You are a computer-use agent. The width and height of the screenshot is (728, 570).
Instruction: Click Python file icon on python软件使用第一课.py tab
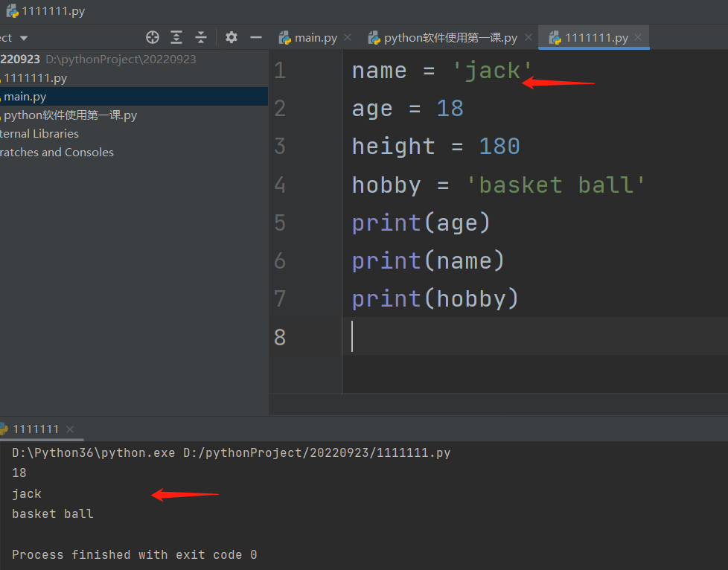tap(374, 38)
